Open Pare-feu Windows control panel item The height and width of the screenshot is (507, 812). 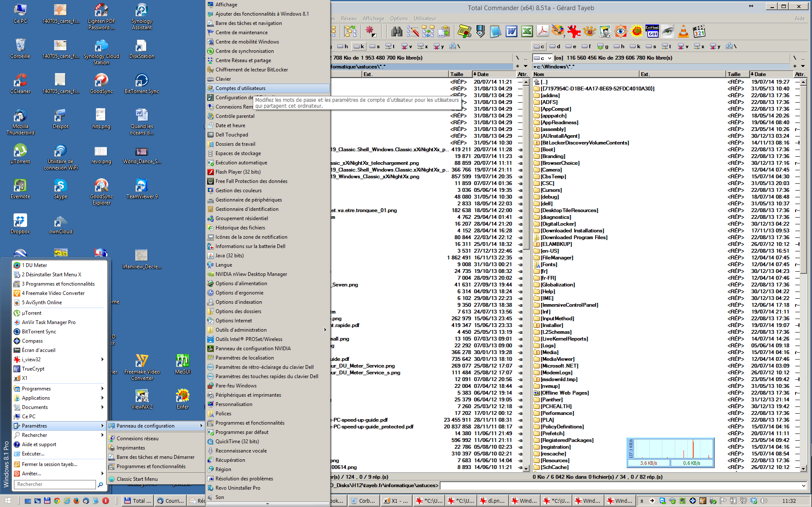pos(268,386)
